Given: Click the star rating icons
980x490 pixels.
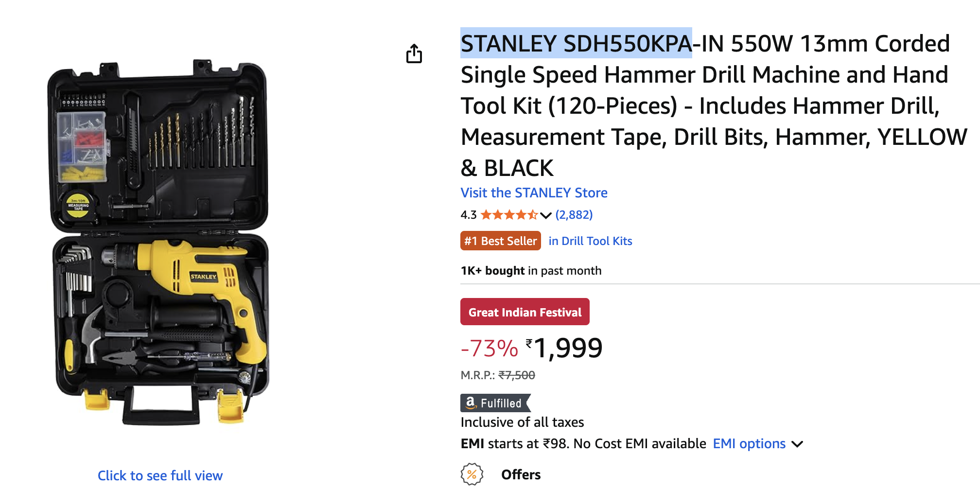Looking at the screenshot, I should 509,215.
